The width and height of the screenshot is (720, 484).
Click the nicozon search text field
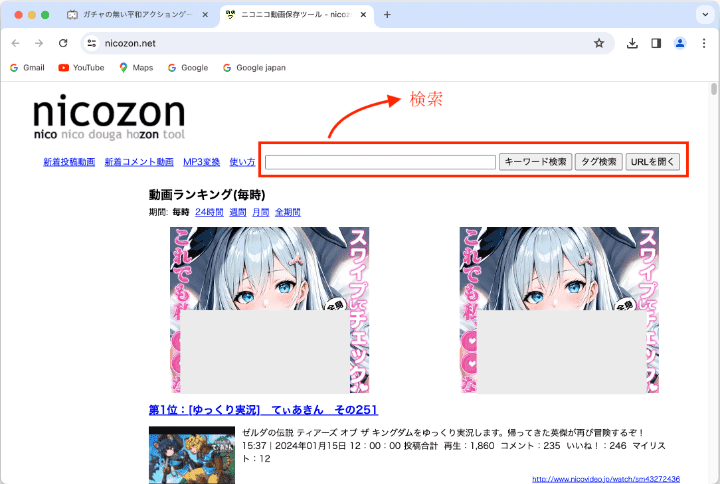tap(380, 162)
